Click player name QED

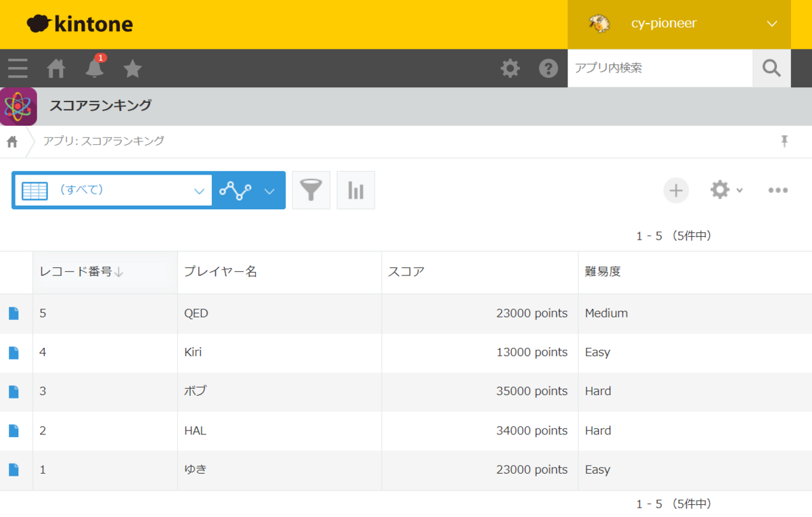click(196, 313)
